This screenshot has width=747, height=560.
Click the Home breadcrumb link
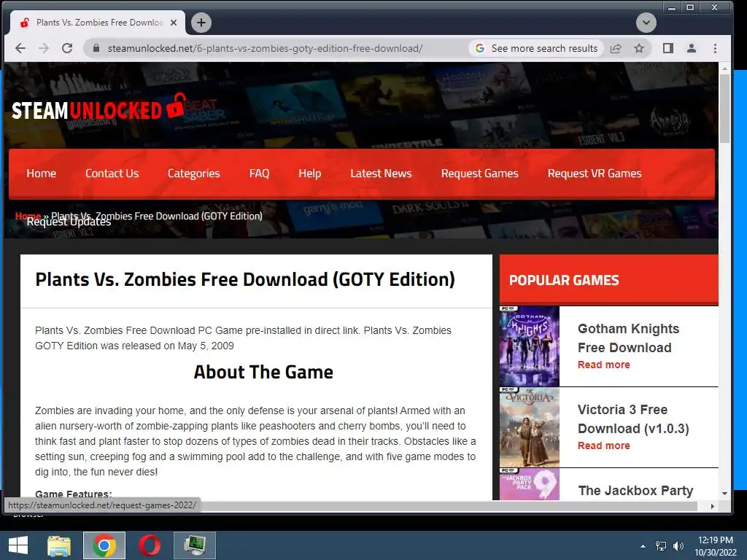tap(28, 216)
